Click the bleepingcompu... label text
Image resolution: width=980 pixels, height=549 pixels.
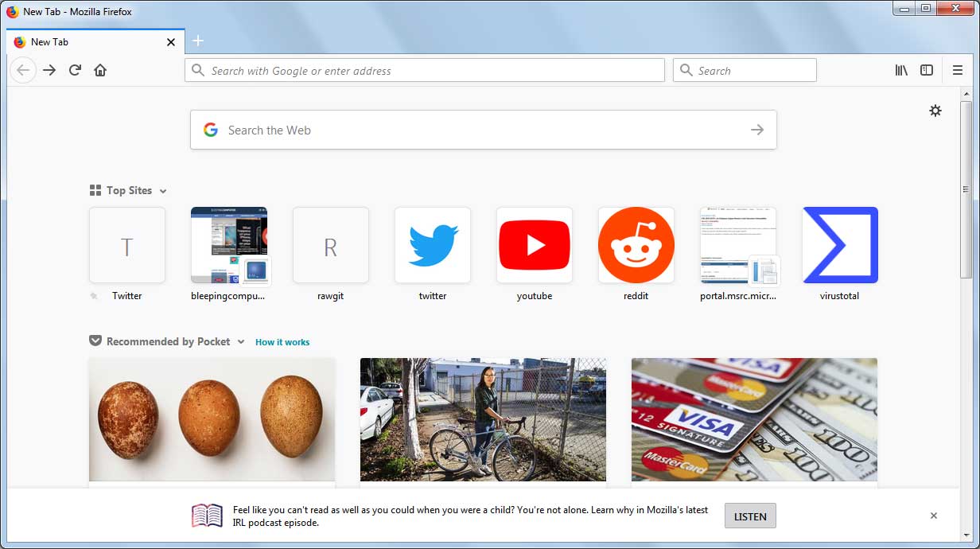[228, 296]
